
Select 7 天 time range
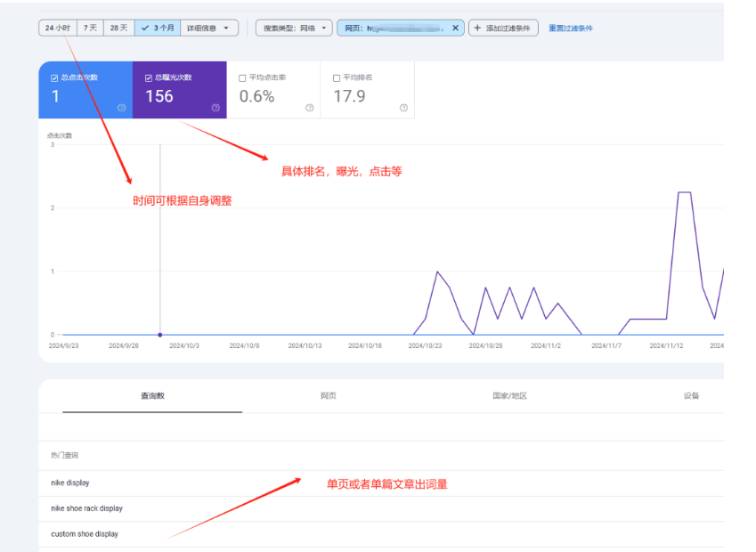pyautogui.click(x=90, y=28)
